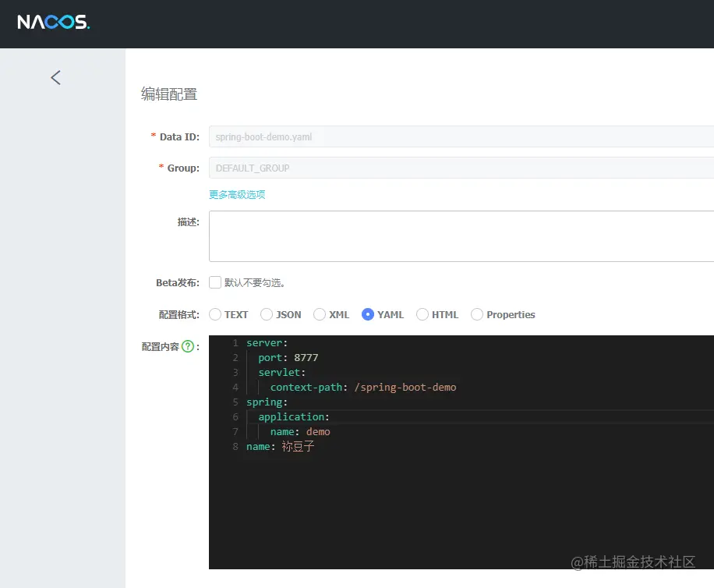714x588 pixels.
Task: Select the XML format radio button
Action: pos(320,315)
